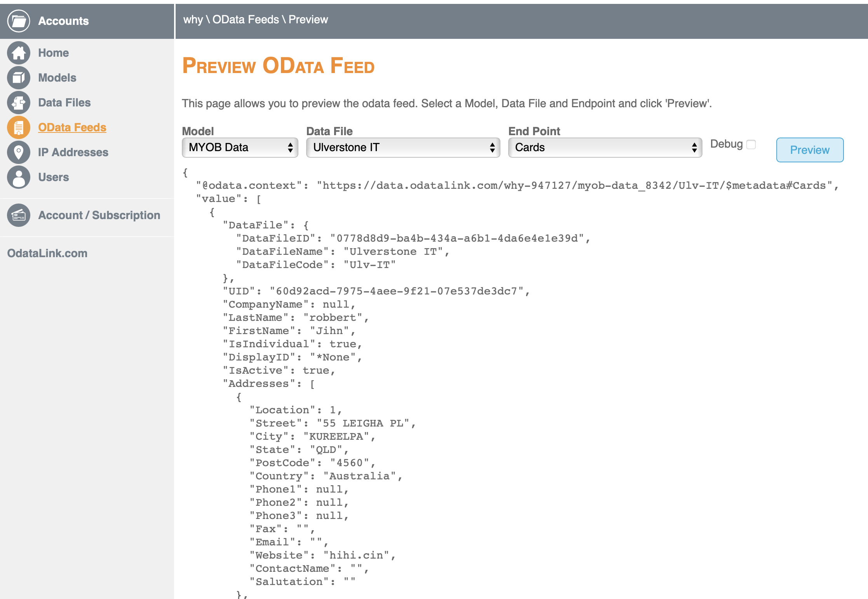Click the Data File field label

(x=329, y=131)
